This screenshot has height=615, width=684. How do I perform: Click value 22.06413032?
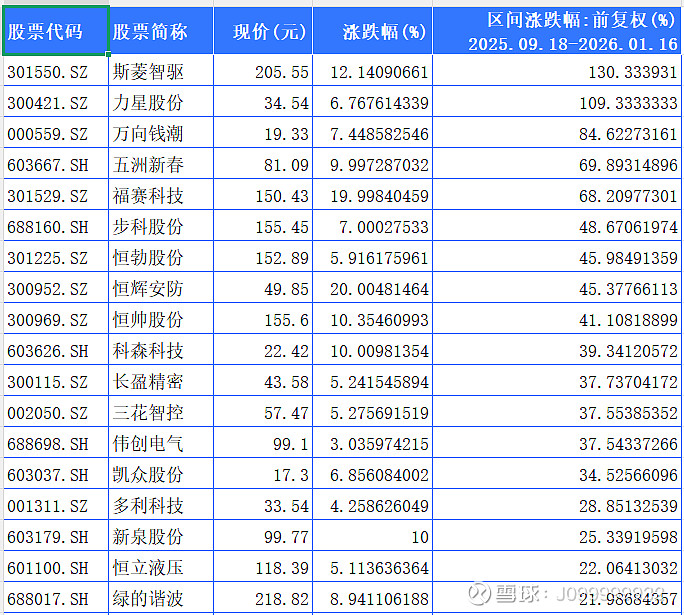(x=628, y=567)
